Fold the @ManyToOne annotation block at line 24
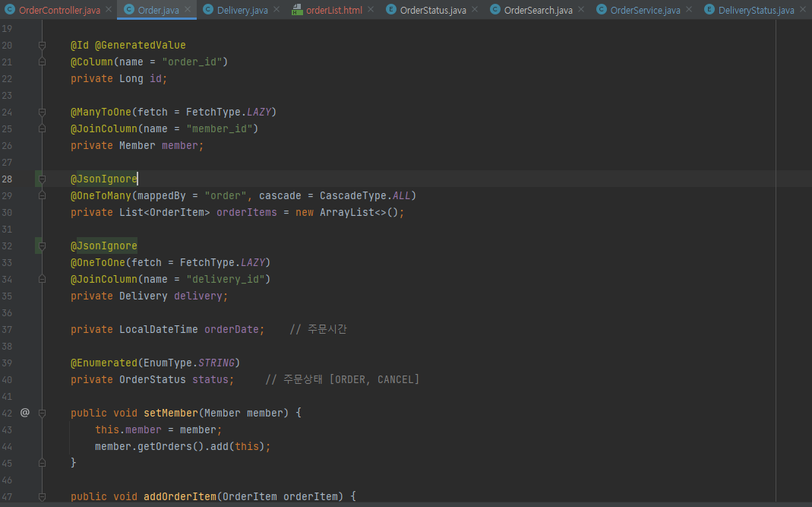 coord(43,112)
